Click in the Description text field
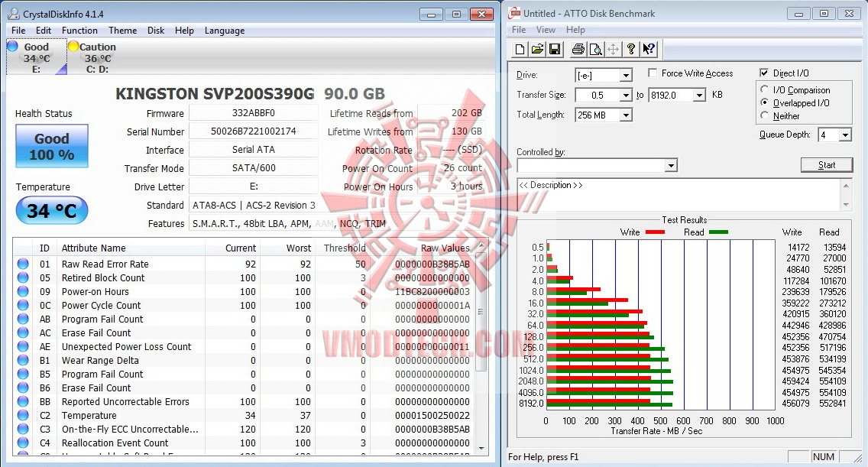868x467 pixels. 679,194
